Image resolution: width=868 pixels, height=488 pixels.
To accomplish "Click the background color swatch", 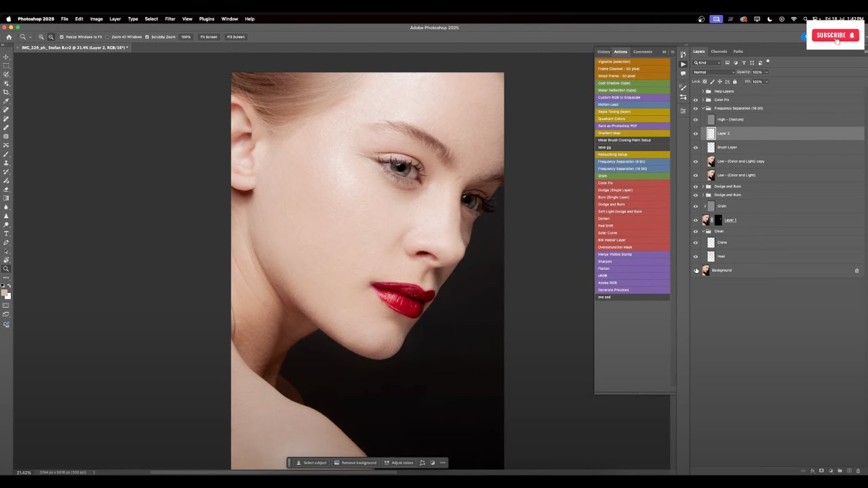I will [9, 297].
